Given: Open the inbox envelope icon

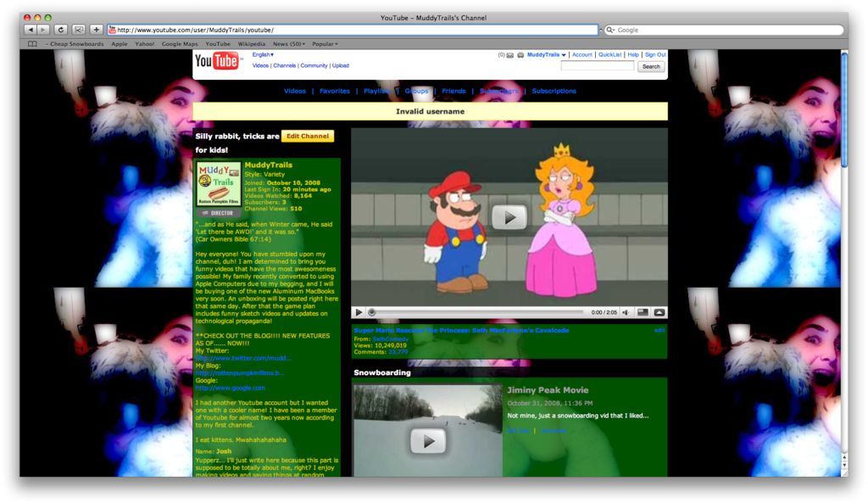Looking at the screenshot, I should [x=509, y=55].
